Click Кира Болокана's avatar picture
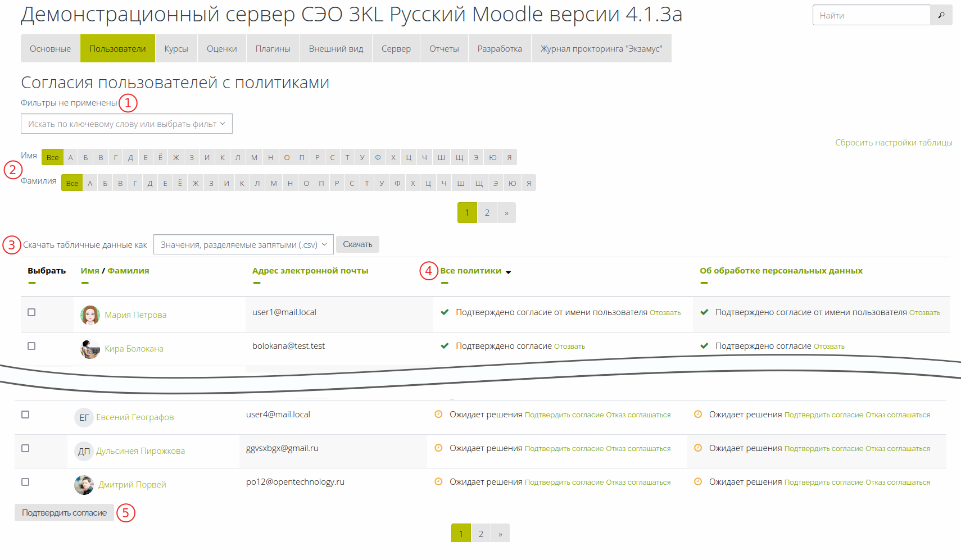The width and height of the screenshot is (961, 560). click(90, 349)
